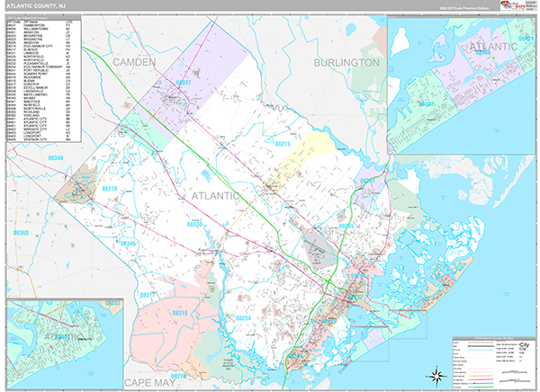Select PORT REPUBLIC row in ZIP index

click(40, 70)
